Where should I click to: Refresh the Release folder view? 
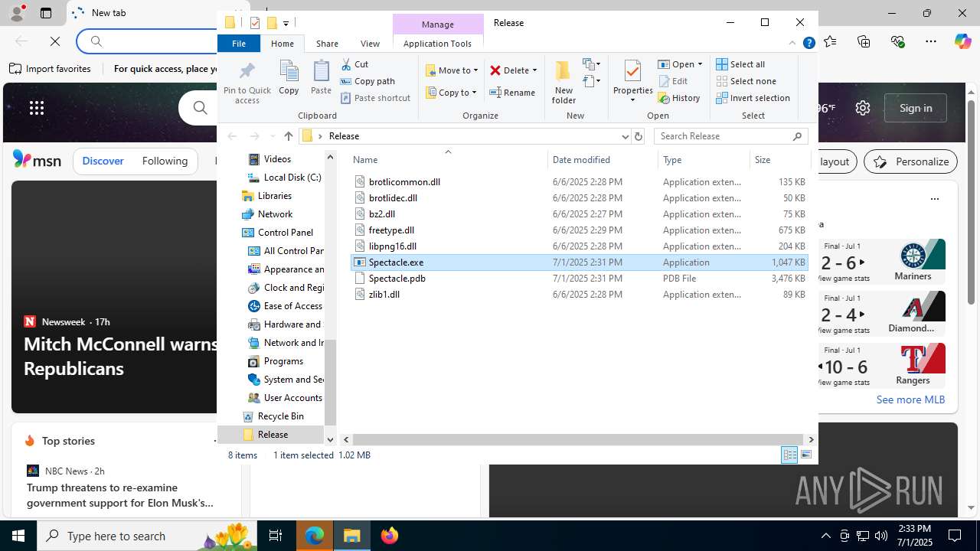click(x=639, y=136)
